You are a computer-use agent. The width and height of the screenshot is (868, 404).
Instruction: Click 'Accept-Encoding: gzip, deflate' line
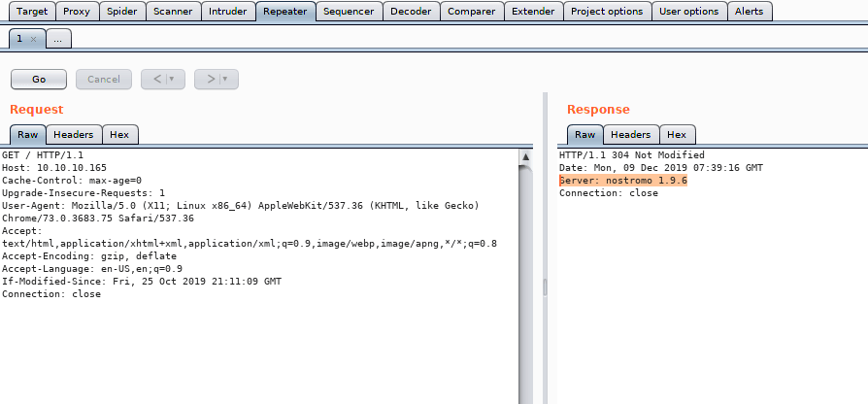(x=89, y=256)
